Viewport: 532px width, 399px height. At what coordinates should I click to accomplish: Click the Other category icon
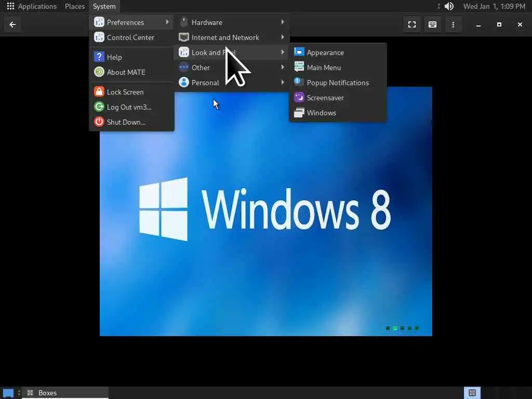click(183, 67)
